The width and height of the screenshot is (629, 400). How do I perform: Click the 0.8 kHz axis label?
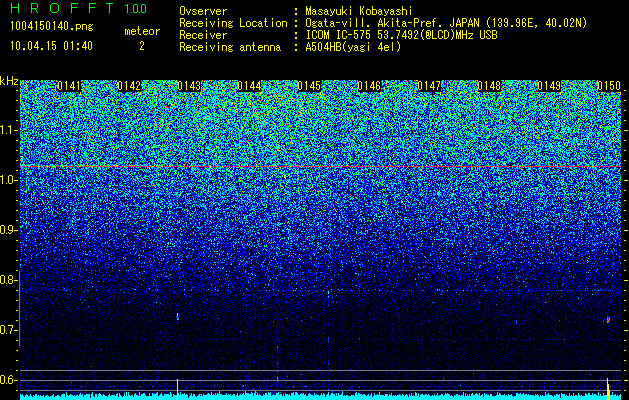pyautogui.click(x=8, y=280)
